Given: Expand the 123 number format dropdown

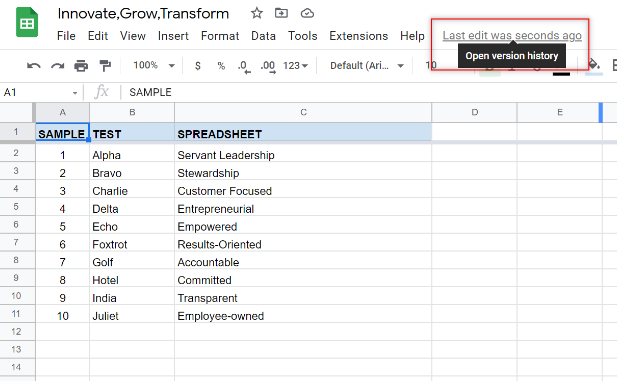Looking at the screenshot, I should pos(295,66).
